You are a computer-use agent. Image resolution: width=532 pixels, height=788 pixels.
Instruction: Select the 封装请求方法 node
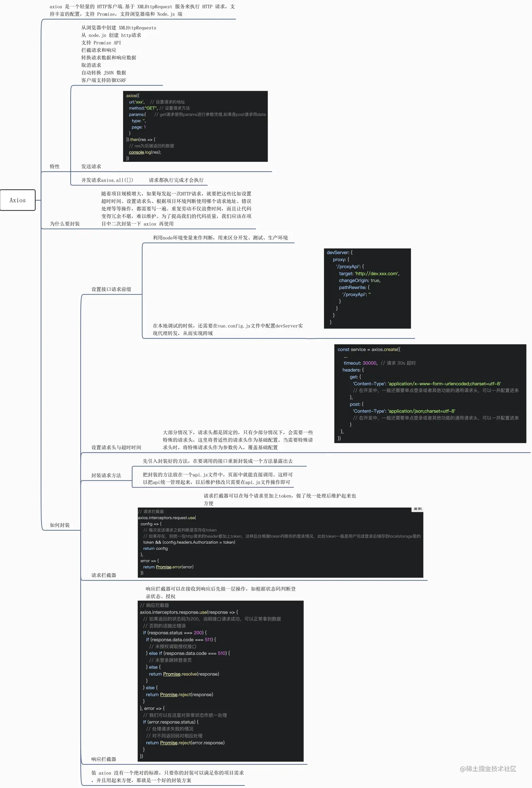tap(106, 476)
